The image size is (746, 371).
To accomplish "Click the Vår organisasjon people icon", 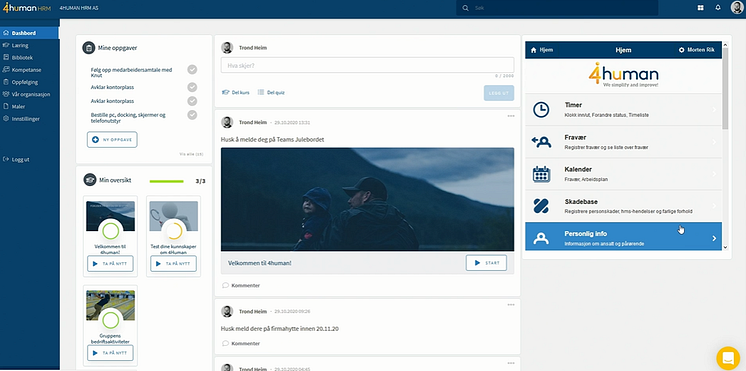I will 6,94.
